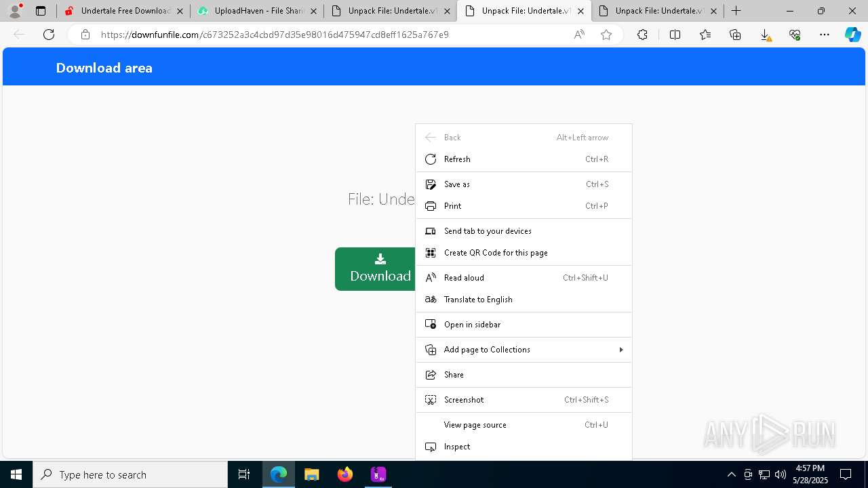Image resolution: width=868 pixels, height=488 pixels.
Task: Open Windows Start menu
Action: tap(16, 474)
